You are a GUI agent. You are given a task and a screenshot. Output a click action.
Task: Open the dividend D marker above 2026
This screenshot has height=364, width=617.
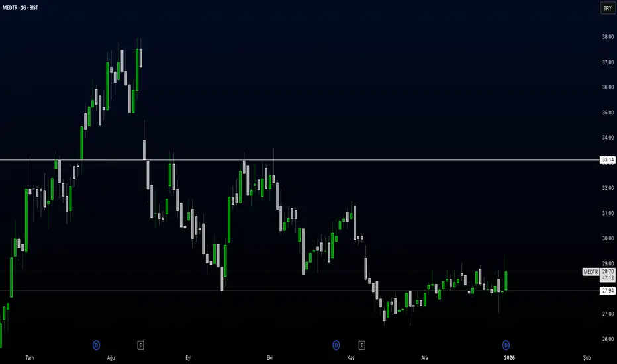506,345
